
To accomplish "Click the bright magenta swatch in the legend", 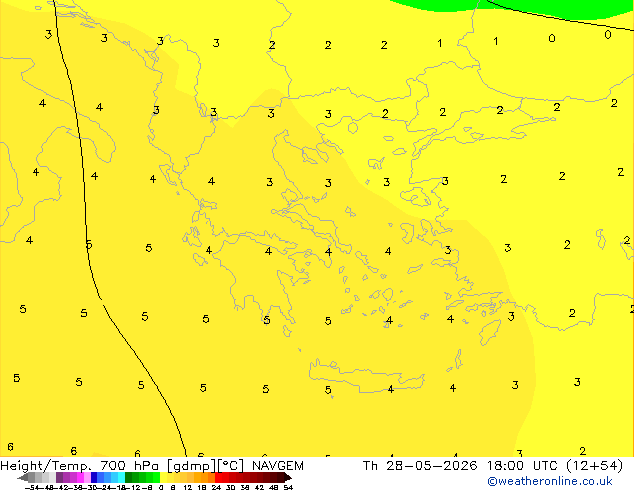I will (80, 477).
